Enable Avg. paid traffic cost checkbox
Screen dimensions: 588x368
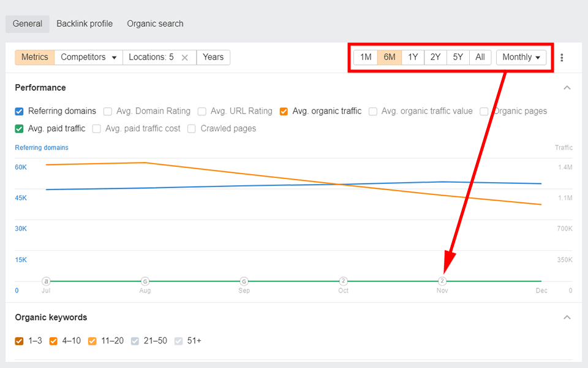(96, 129)
